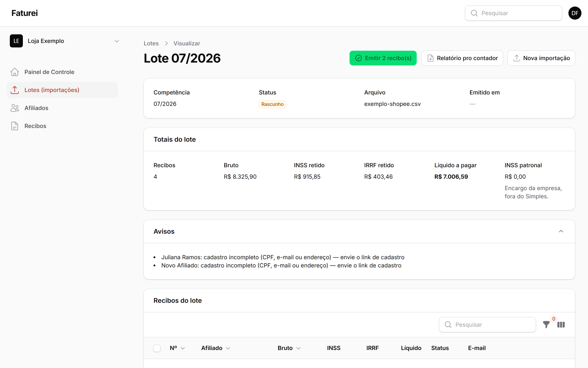
Task: Open the Afiliados menu item
Action: 62,108
